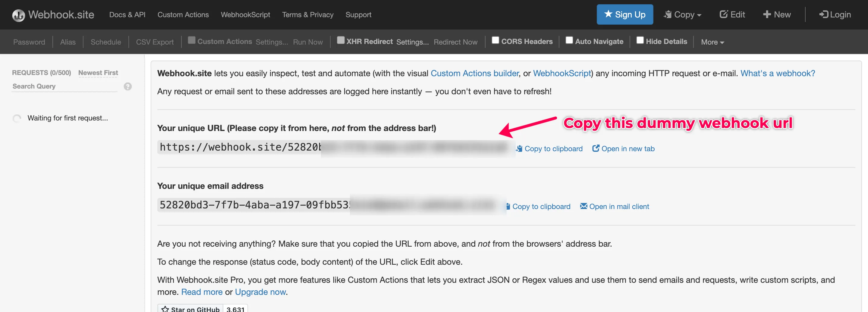Open Custom Actions builder link
Image resolution: width=868 pixels, height=312 pixels.
point(474,73)
